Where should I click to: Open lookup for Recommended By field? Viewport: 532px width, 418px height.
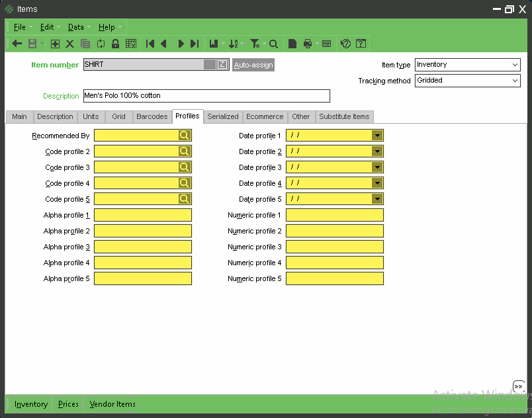tap(184, 136)
